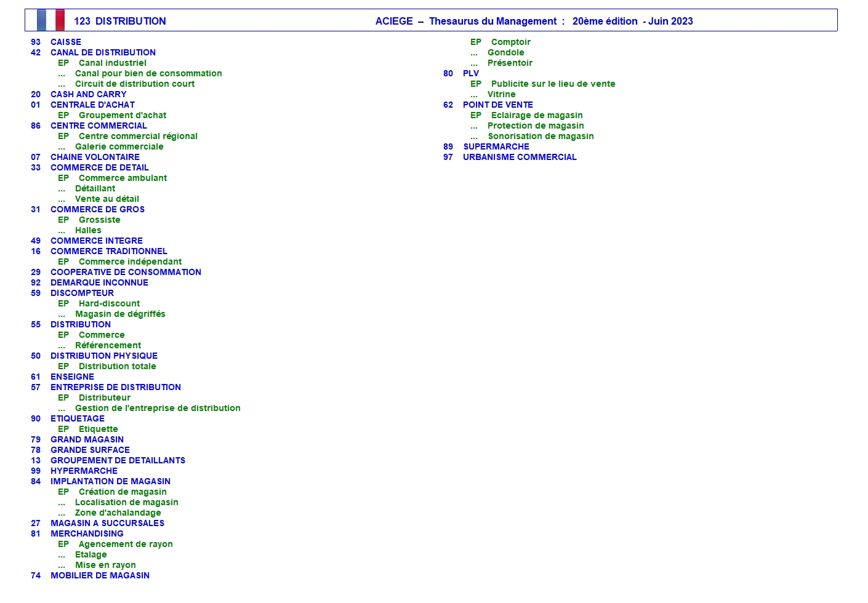Select the MERCHANDISING descriptor
This screenshot has width=868, height=603.
pos(87,533)
